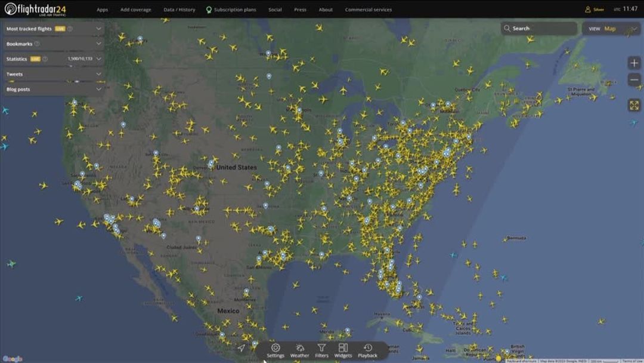This screenshot has width=644, height=363.
Task: Click the UTC 11:47 clock
Action: tap(626, 8)
